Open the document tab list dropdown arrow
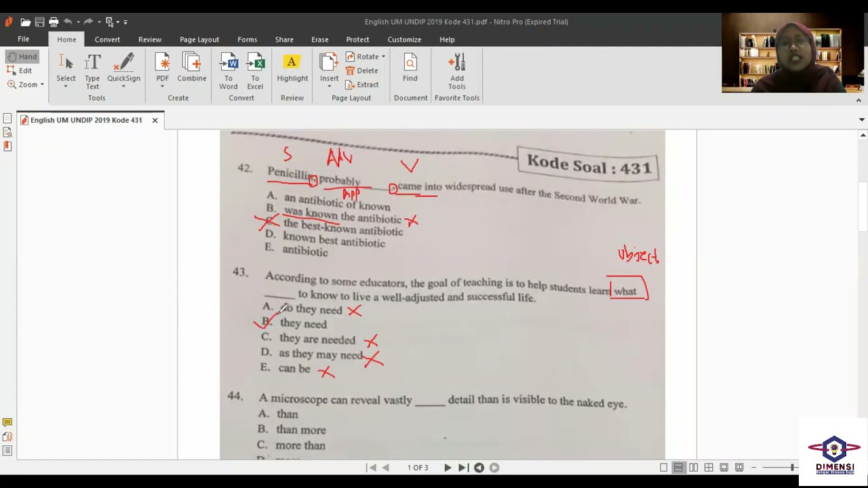 click(861, 120)
